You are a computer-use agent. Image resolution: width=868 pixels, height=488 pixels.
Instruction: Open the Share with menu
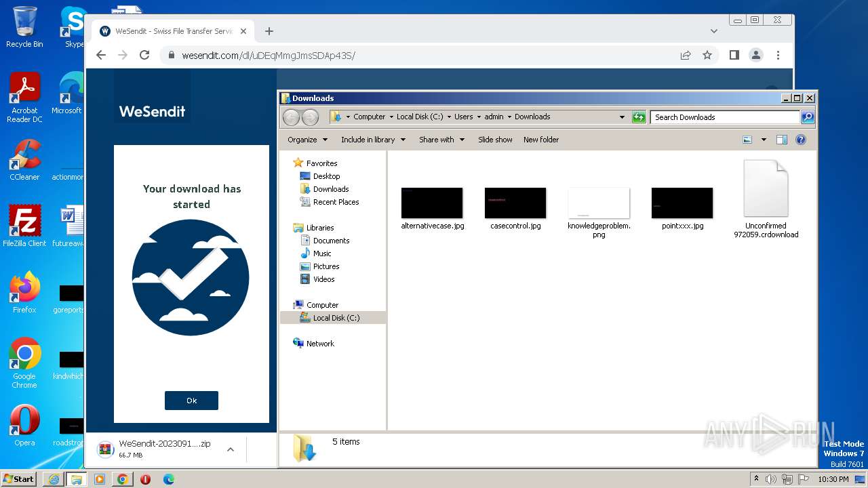click(441, 140)
